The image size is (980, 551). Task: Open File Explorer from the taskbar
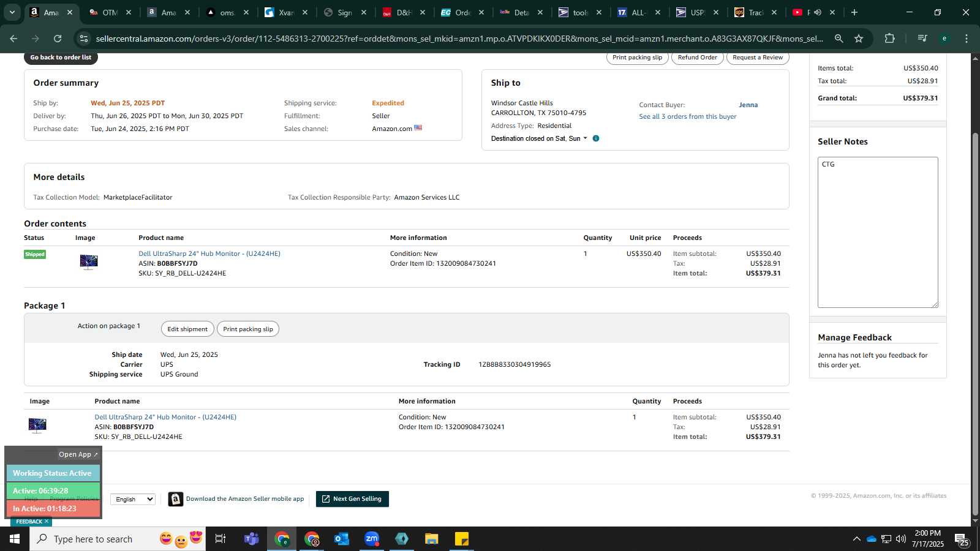click(432, 539)
